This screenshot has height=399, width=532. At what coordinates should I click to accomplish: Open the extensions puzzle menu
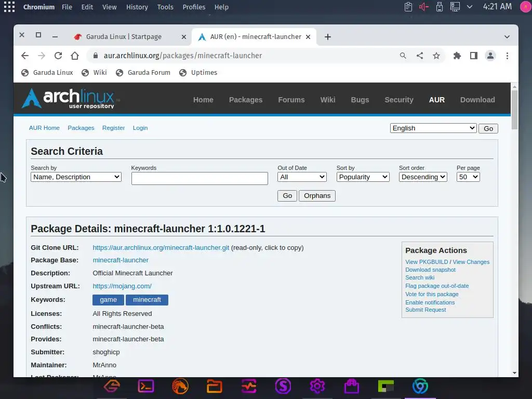[457, 56]
